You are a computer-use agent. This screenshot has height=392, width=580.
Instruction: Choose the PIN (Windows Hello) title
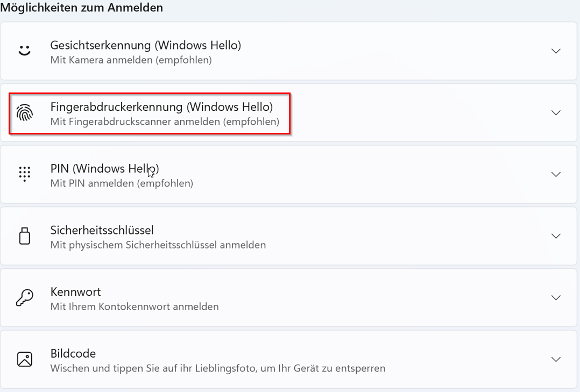pyautogui.click(x=104, y=168)
